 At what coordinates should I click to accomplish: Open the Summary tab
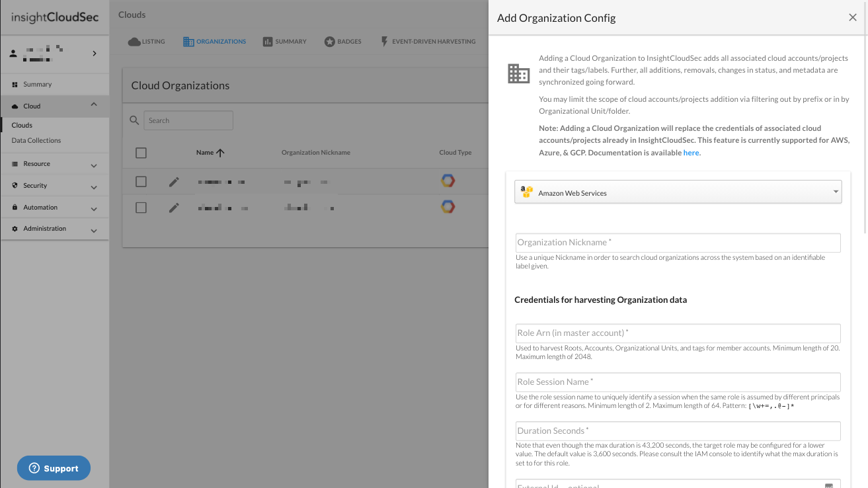284,42
